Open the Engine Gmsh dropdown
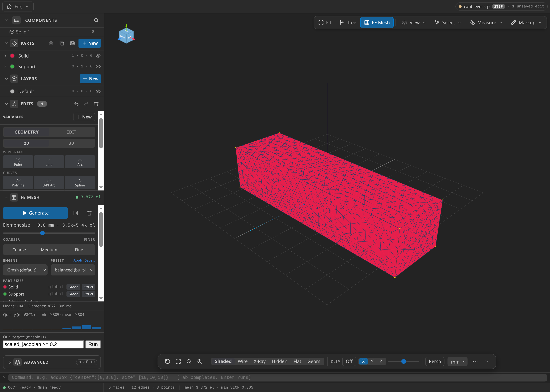This screenshot has width=550, height=392. 25,270
